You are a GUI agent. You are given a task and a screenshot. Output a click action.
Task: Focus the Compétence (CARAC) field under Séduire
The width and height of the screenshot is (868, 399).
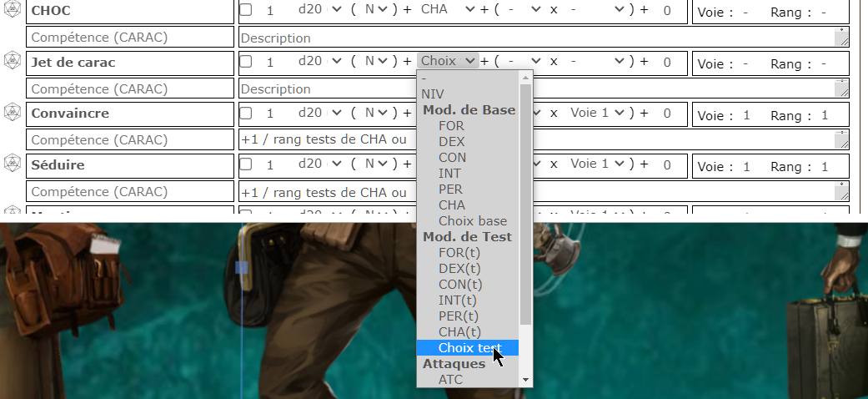[x=130, y=192]
